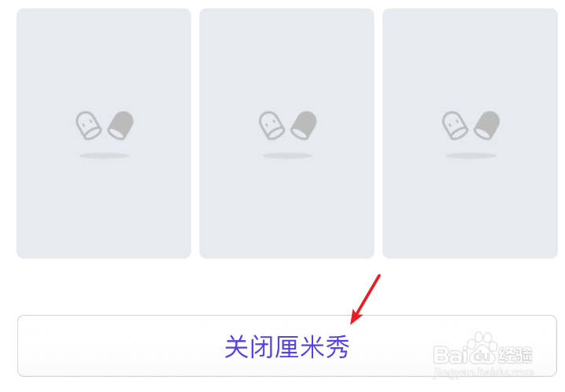This screenshot has width=565, height=392.
Task: Click the 关闭 characters in the button label
Action: point(249,347)
